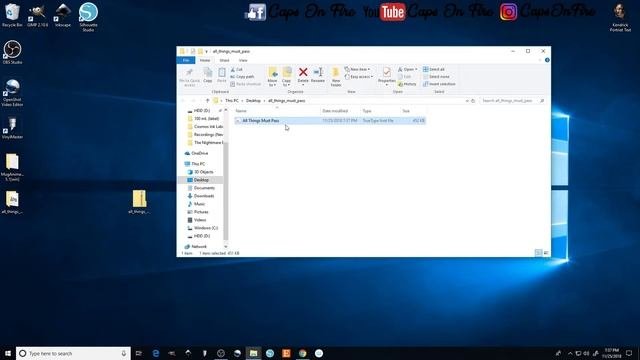This screenshot has height=360, width=640.
Task: Select The Nightmare folder in sidebar
Action: pyautogui.click(x=205, y=143)
